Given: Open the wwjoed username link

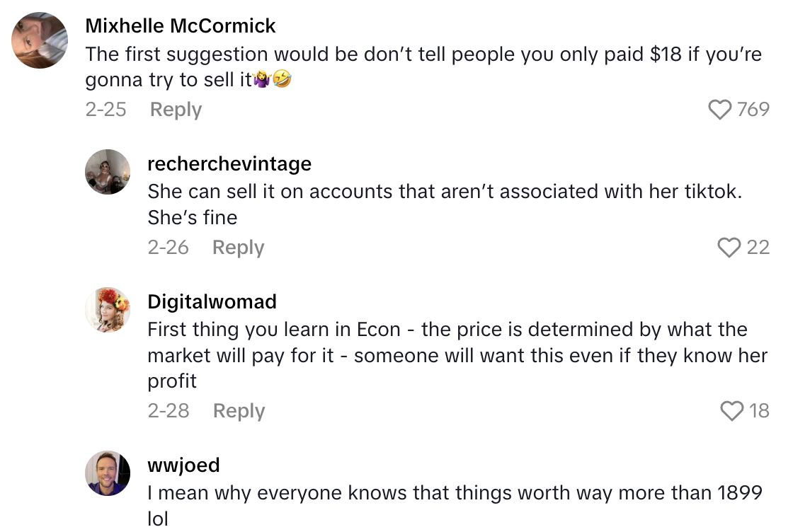Looking at the screenshot, I should pos(183,466).
